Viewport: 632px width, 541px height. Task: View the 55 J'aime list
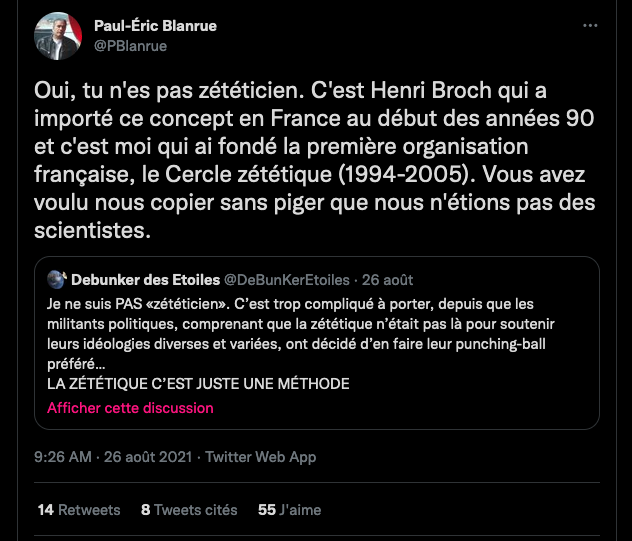click(x=289, y=509)
